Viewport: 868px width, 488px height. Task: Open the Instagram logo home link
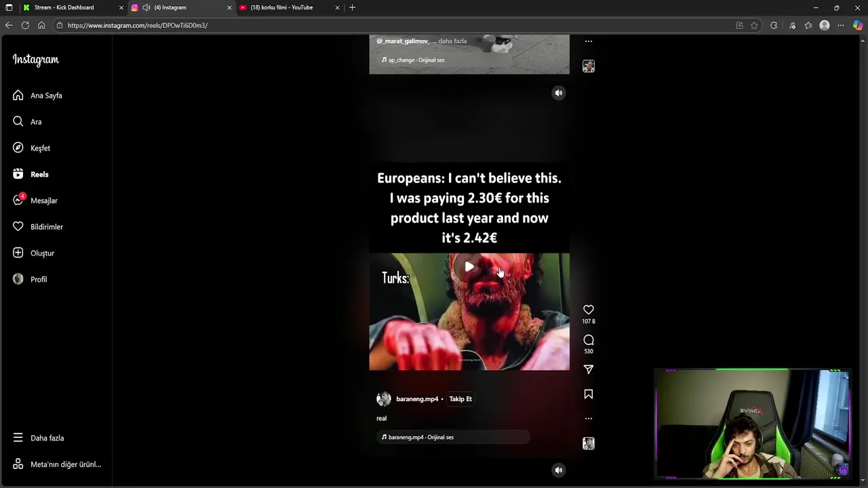tap(36, 60)
